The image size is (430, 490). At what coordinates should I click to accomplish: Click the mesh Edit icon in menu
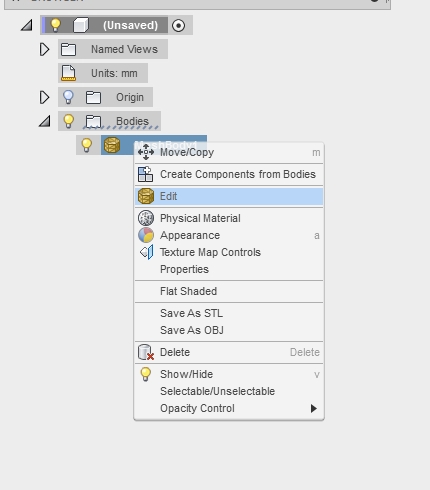click(x=146, y=196)
